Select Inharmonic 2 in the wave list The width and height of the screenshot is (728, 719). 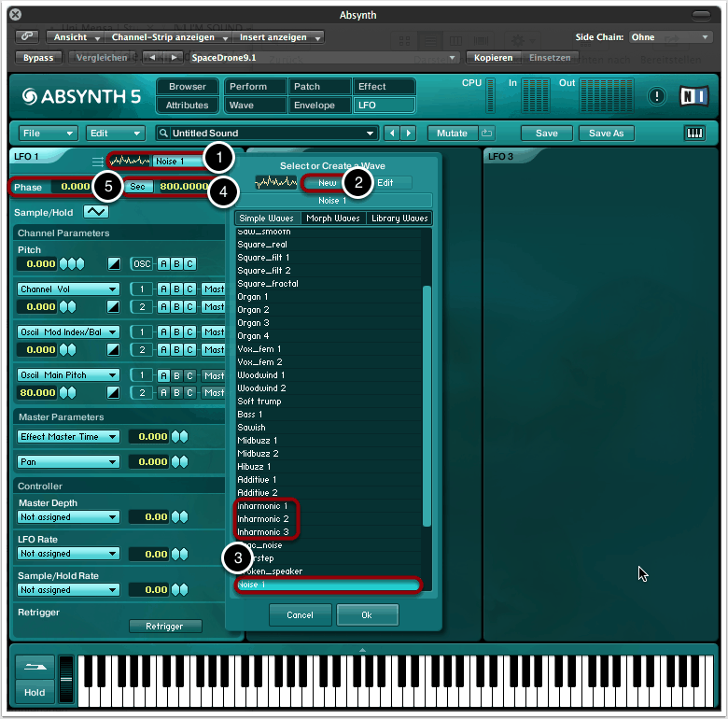[x=263, y=519]
